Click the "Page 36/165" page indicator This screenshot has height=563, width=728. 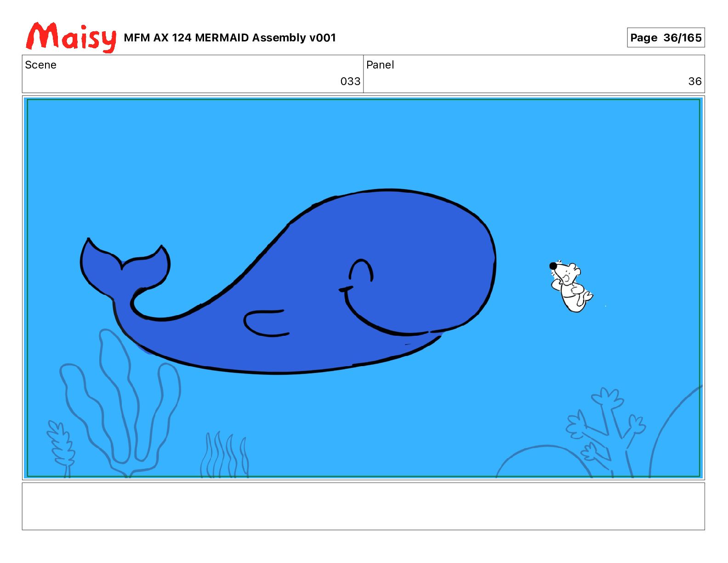pos(665,38)
